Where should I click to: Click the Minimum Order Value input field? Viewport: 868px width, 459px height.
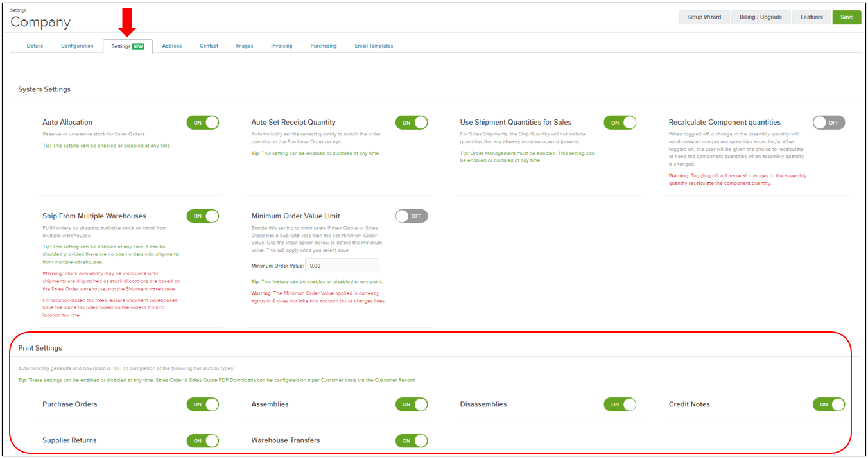(342, 265)
